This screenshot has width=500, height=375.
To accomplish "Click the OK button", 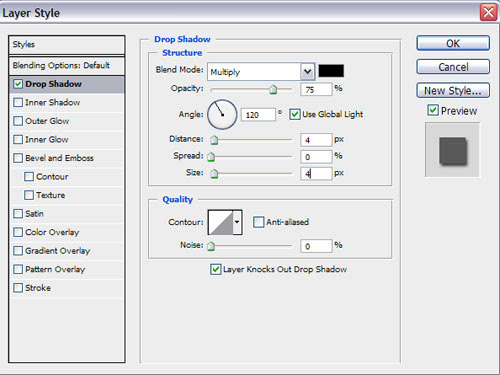I will (453, 43).
